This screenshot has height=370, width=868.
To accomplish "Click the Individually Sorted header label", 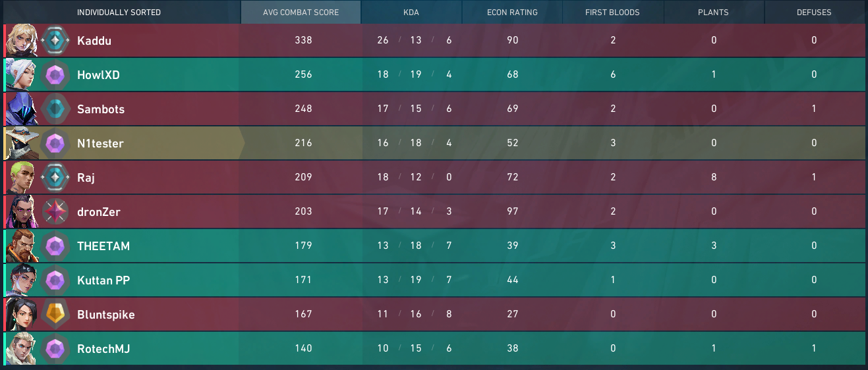I will coord(119,13).
